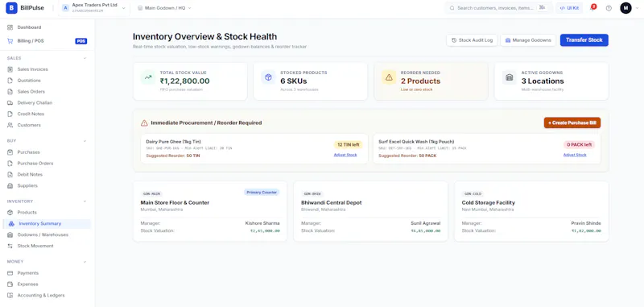This screenshot has width=644, height=307.
Task: Click the Primary Counter badge
Action: click(262, 193)
